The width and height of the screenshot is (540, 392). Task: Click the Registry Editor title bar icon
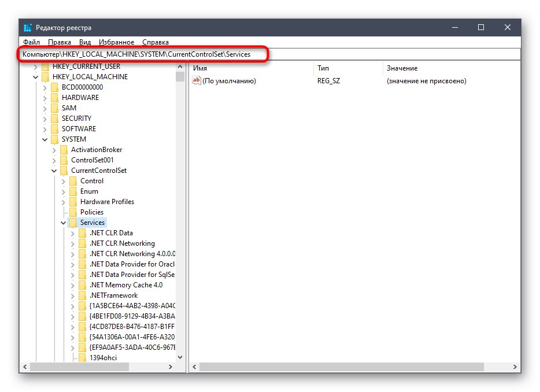(28, 28)
